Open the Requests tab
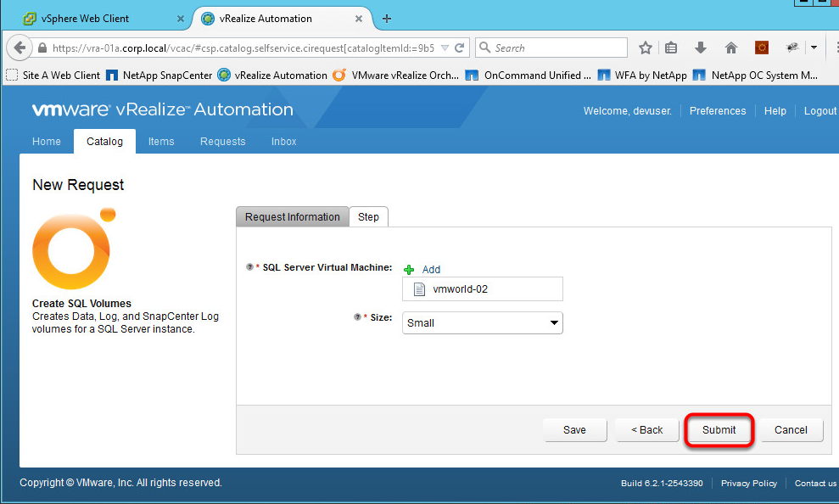Image resolution: width=839 pixels, height=504 pixels. pos(222,141)
